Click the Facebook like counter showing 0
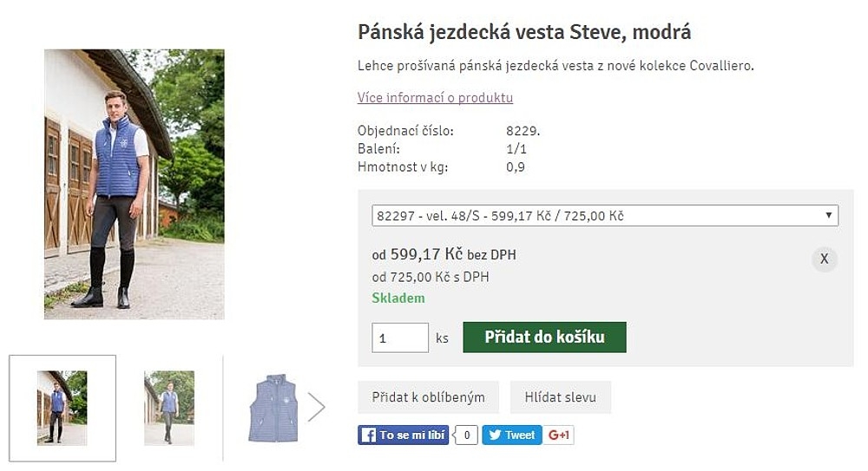The width and height of the screenshot is (868, 471). (466, 435)
